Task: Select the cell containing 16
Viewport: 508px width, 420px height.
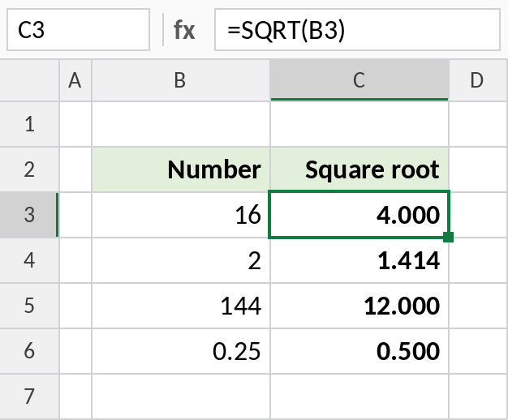Action: pos(181,215)
